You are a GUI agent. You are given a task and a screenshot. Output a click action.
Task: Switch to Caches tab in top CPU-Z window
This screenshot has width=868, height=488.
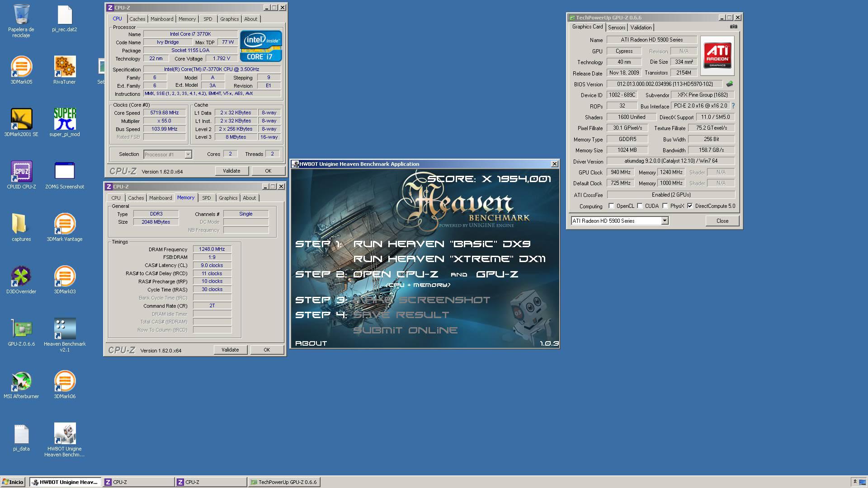click(137, 19)
